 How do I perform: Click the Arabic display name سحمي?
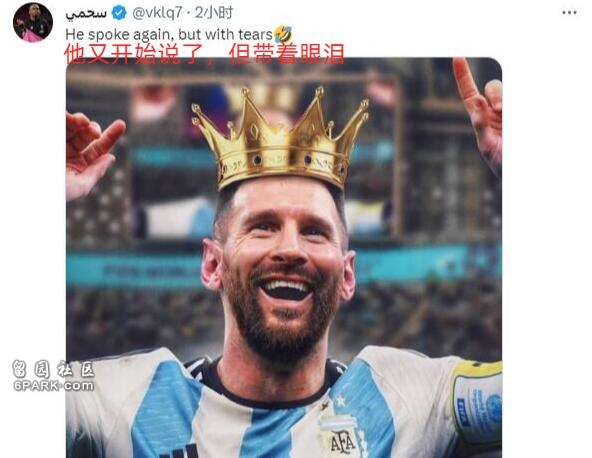(x=86, y=14)
